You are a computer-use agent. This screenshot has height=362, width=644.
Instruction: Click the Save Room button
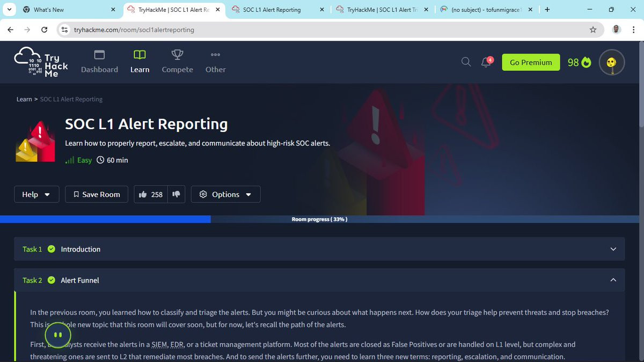(97, 194)
